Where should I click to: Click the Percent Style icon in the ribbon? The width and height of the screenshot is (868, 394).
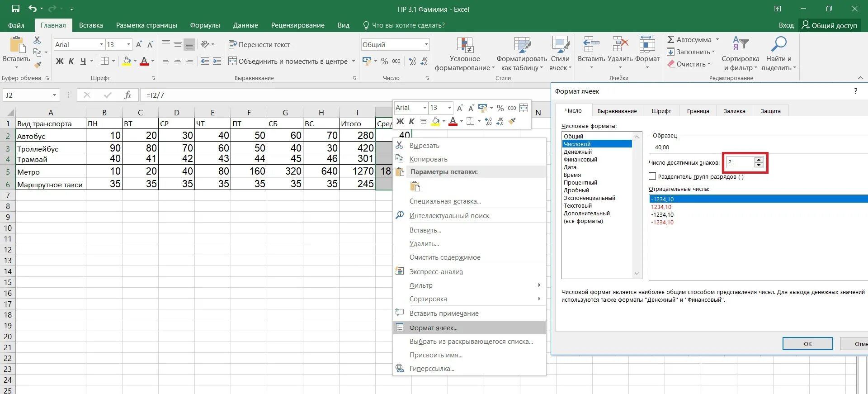point(384,61)
